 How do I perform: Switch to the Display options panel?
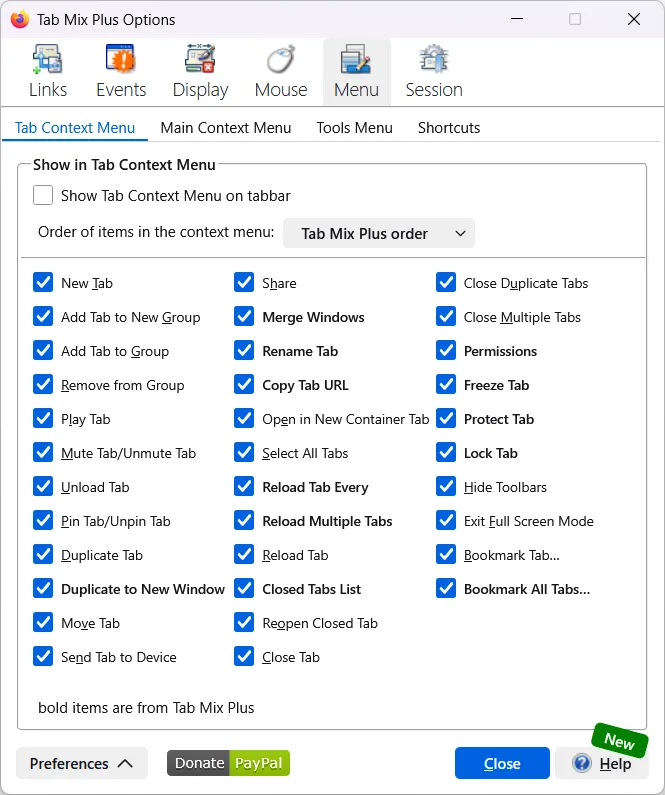(200, 73)
